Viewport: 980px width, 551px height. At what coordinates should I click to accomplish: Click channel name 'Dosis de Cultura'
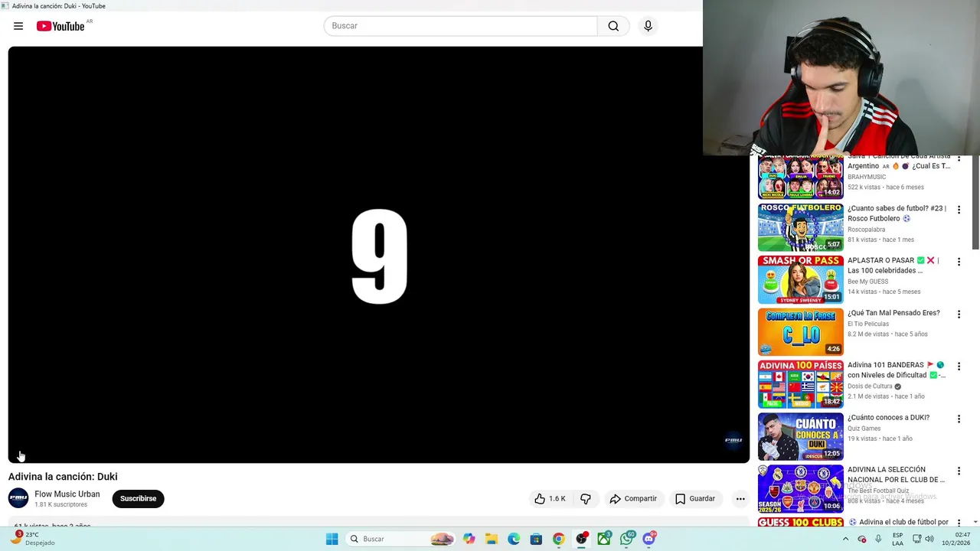870,386
